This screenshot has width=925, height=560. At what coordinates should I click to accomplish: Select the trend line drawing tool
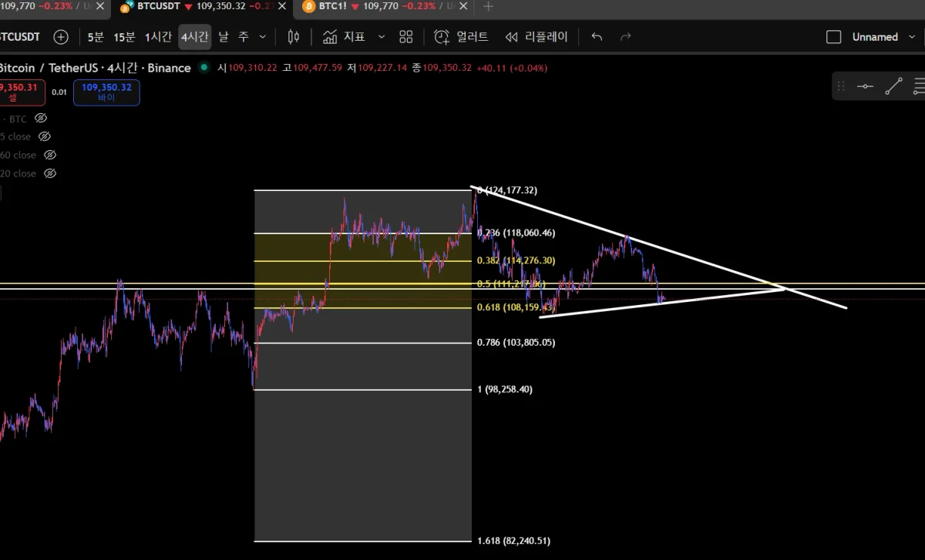coord(893,86)
